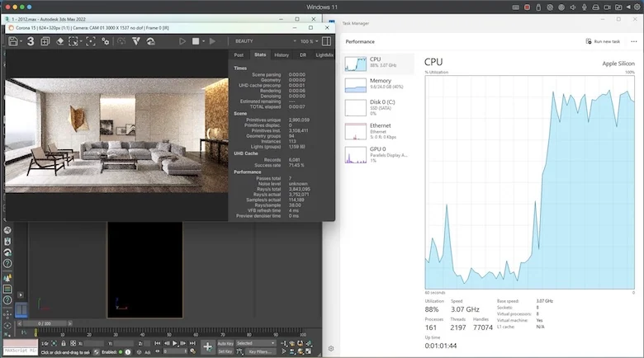644x358 pixels.
Task: Click next frame arrow on time slider
Action: coord(70,323)
